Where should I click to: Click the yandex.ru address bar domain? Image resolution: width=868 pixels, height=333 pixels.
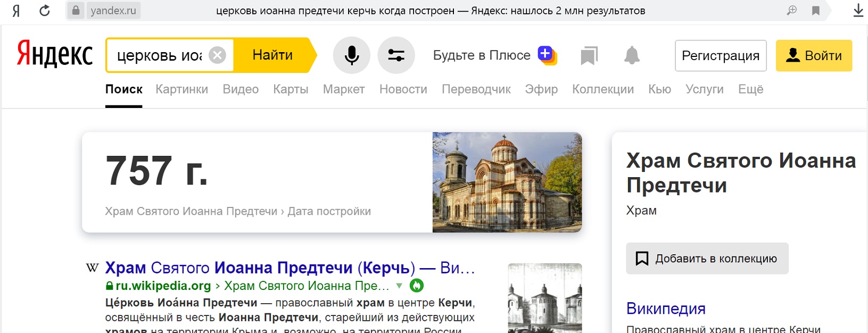tap(113, 11)
